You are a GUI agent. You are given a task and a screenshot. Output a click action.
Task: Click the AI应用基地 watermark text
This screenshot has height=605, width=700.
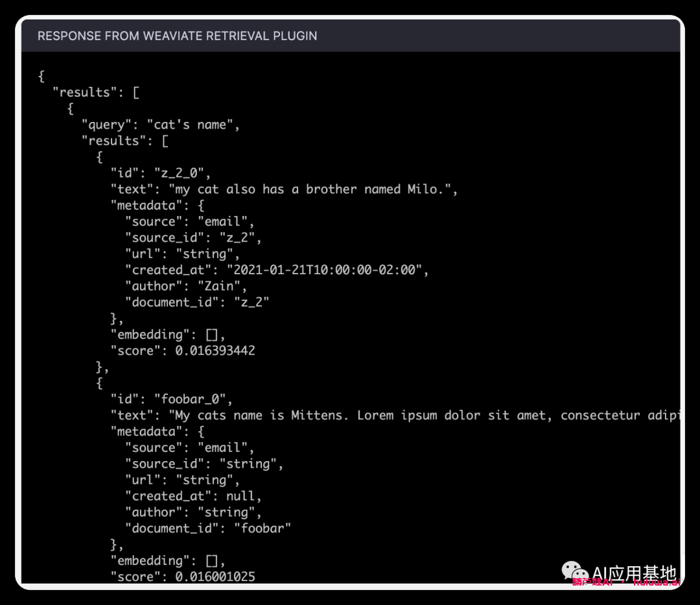coord(634,573)
